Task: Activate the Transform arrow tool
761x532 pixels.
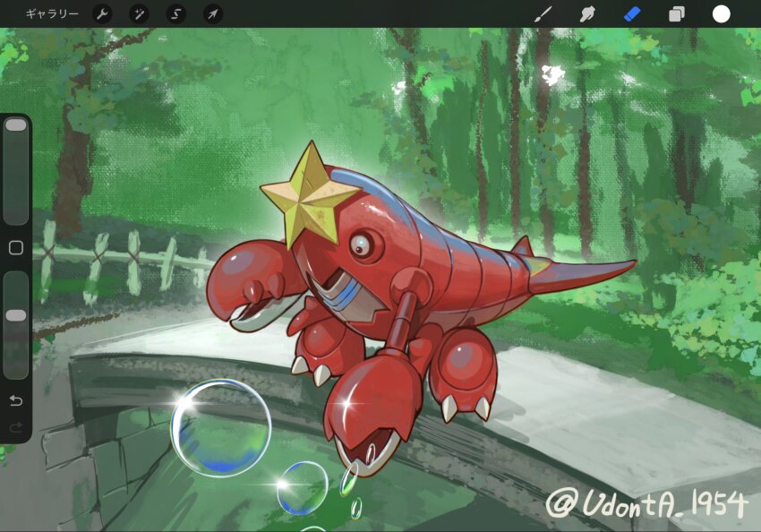Action: point(212,14)
